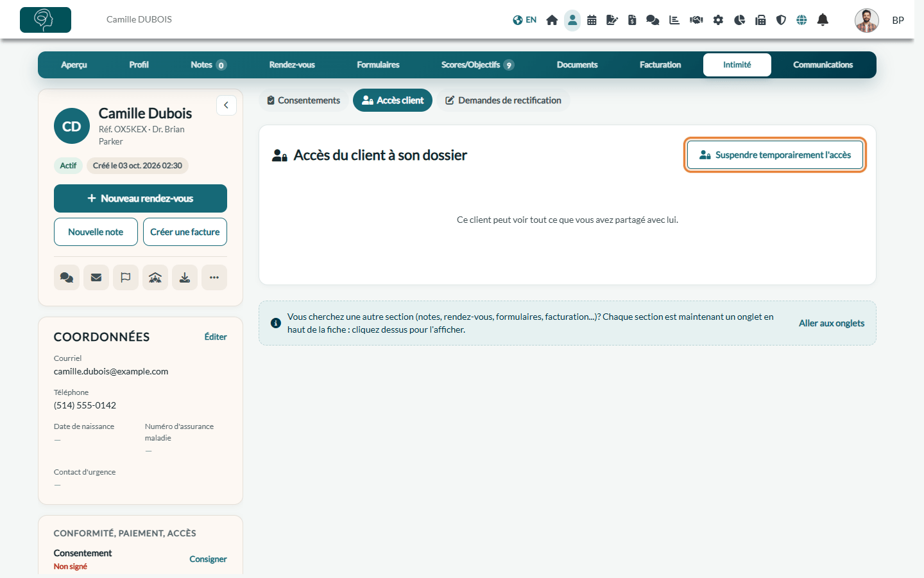Open the Facturation tab
Screen dimensions: 924x578
coord(660,65)
